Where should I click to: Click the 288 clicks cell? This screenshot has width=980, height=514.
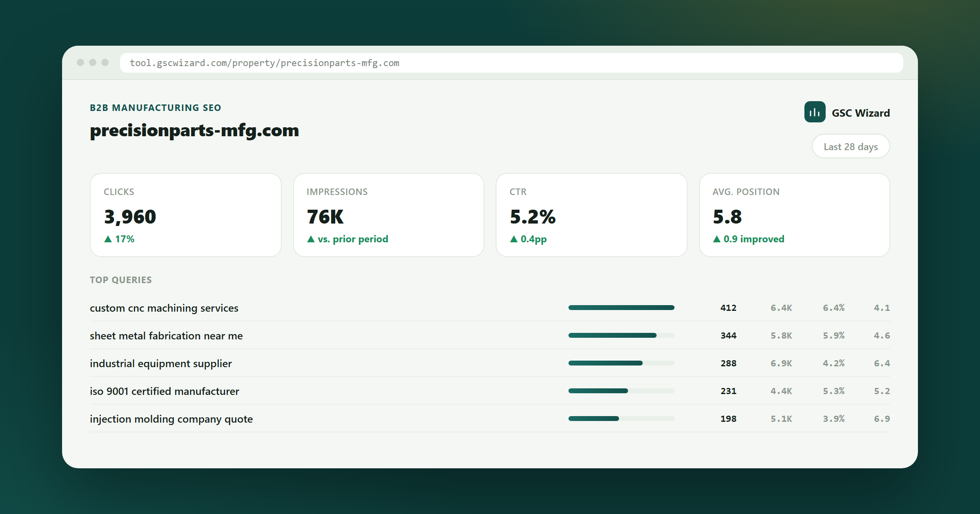pyautogui.click(x=728, y=363)
